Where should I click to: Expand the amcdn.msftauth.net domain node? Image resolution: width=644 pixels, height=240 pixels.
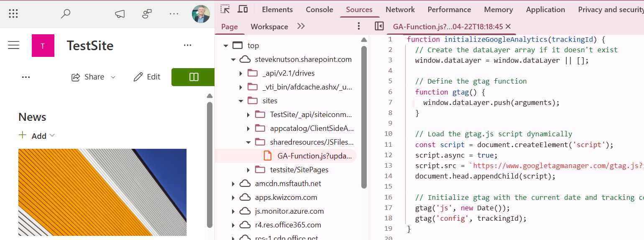coord(233,184)
